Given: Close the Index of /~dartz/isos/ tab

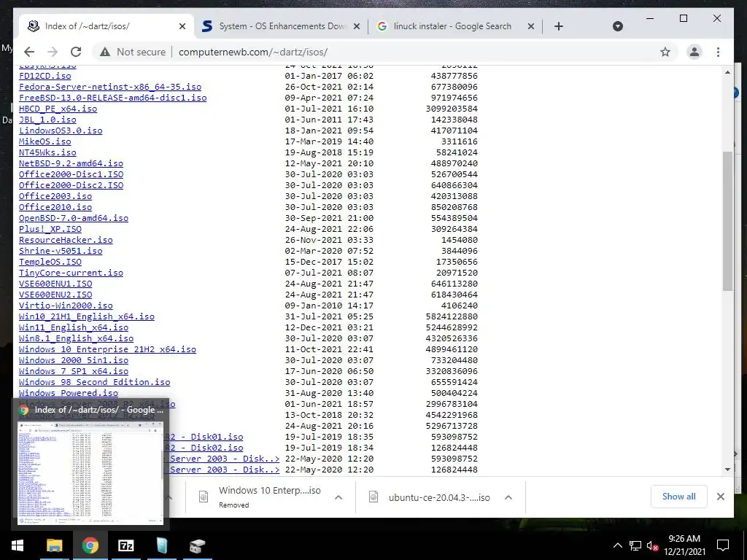Looking at the screenshot, I should click(x=182, y=26).
